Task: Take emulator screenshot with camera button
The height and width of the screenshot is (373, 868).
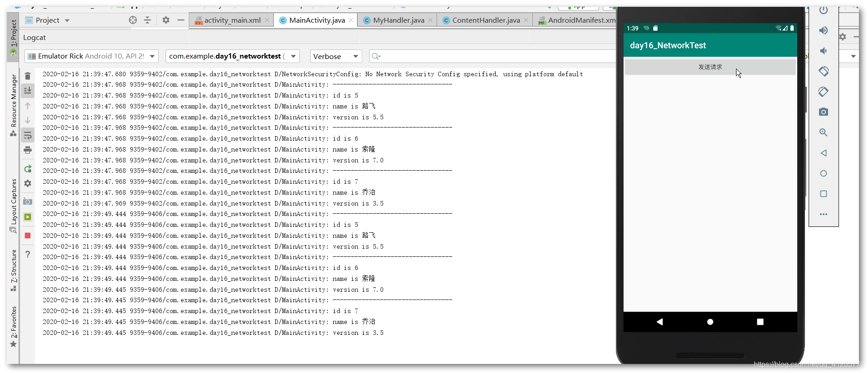Action: [824, 112]
